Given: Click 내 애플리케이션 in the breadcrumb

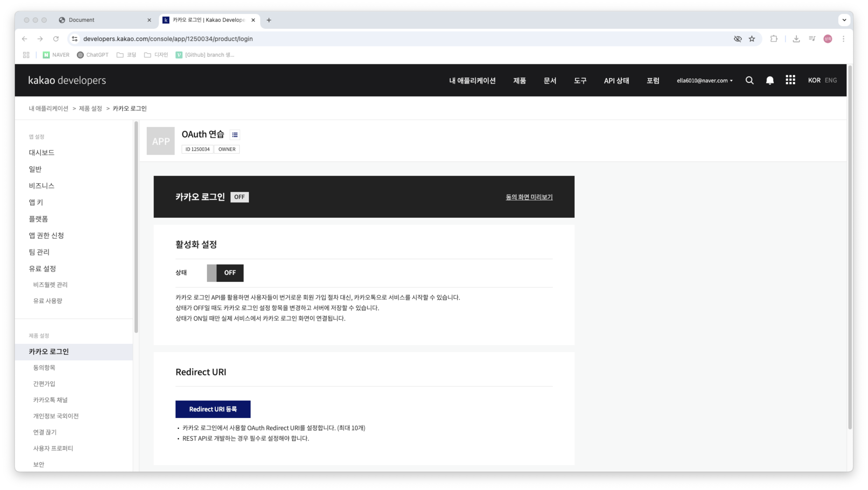Looking at the screenshot, I should pos(48,108).
